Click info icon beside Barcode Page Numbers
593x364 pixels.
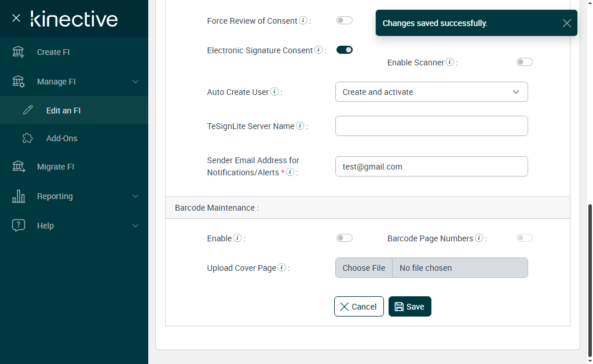point(479,237)
